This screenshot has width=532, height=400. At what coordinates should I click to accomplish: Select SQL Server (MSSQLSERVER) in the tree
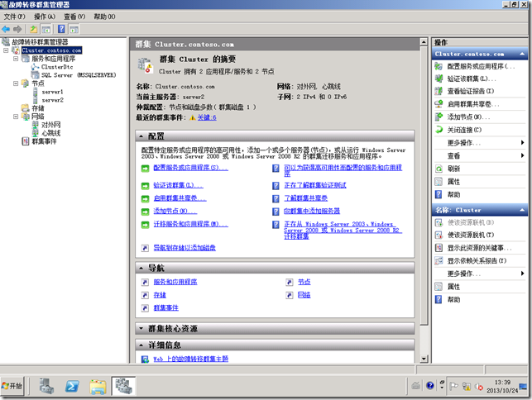[x=79, y=75]
